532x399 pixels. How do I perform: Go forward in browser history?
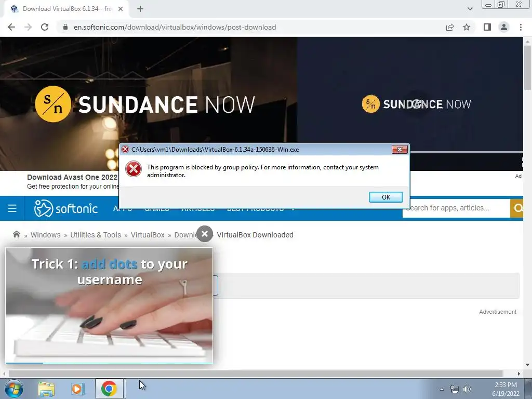click(x=28, y=27)
